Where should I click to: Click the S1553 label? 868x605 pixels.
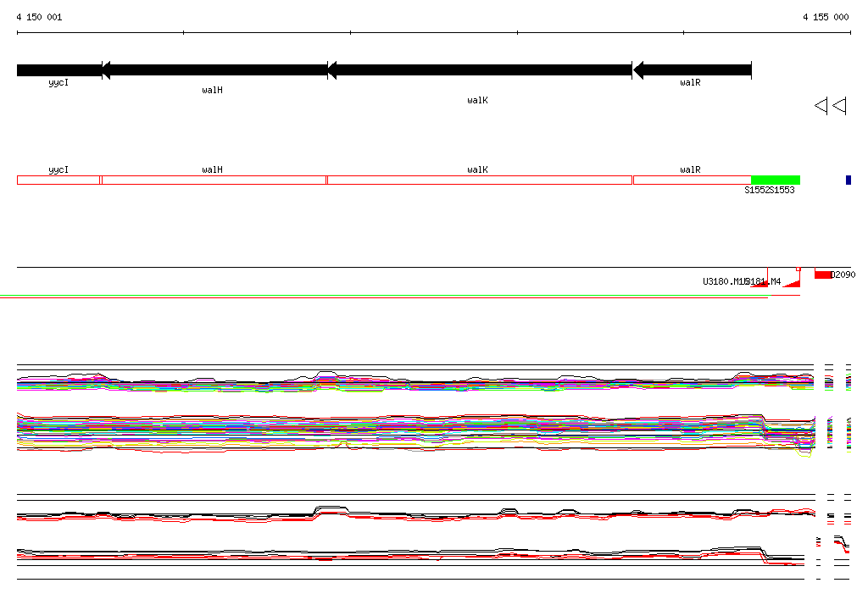pyautogui.click(x=782, y=190)
